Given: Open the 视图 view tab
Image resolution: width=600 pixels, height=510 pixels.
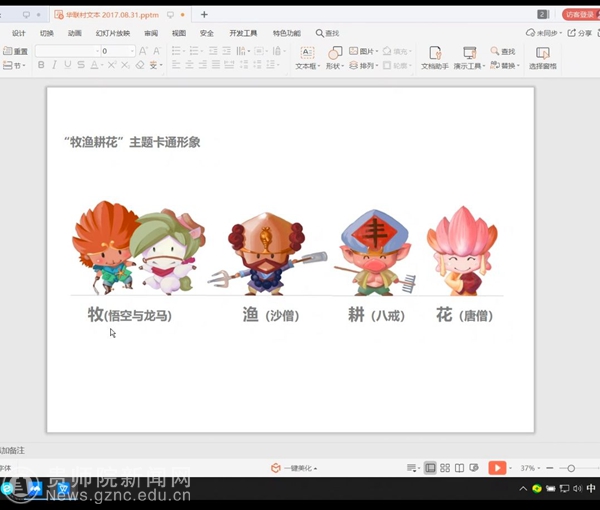Looking at the screenshot, I should (179, 33).
